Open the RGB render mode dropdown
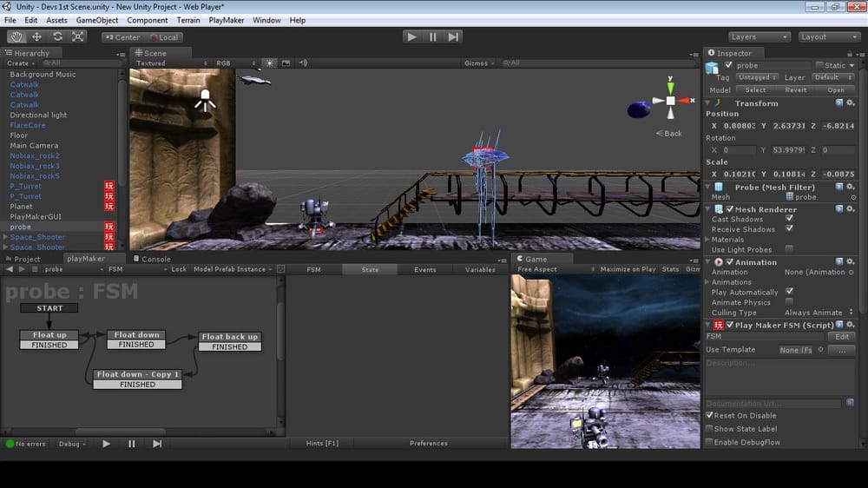This screenshot has width=868, height=488. tap(236, 63)
